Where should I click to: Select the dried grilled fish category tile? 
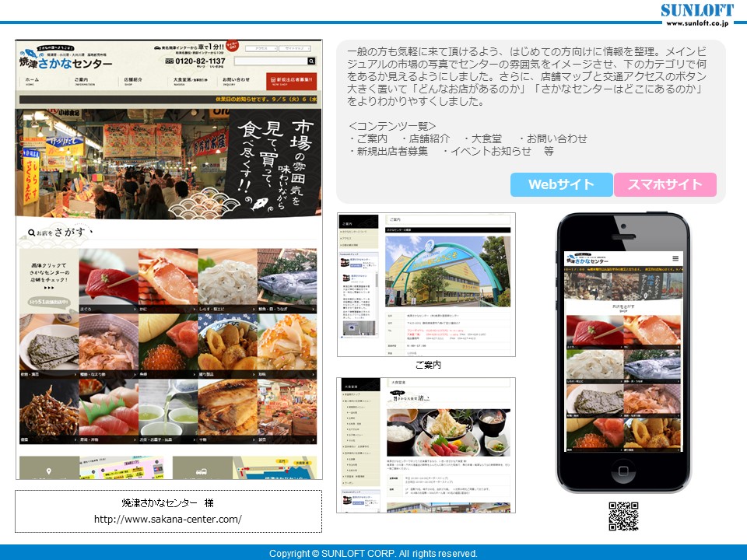228,411
